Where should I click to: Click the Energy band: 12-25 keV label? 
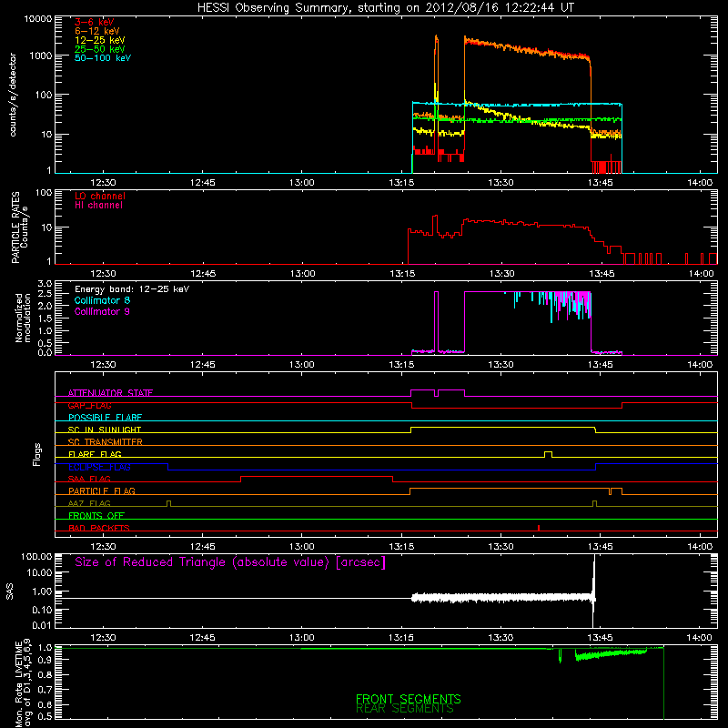132,289
